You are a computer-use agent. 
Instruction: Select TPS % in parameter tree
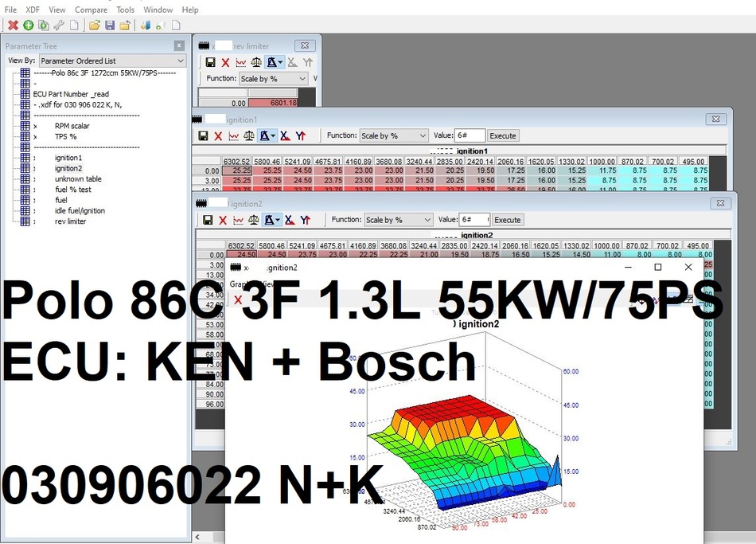click(65, 137)
